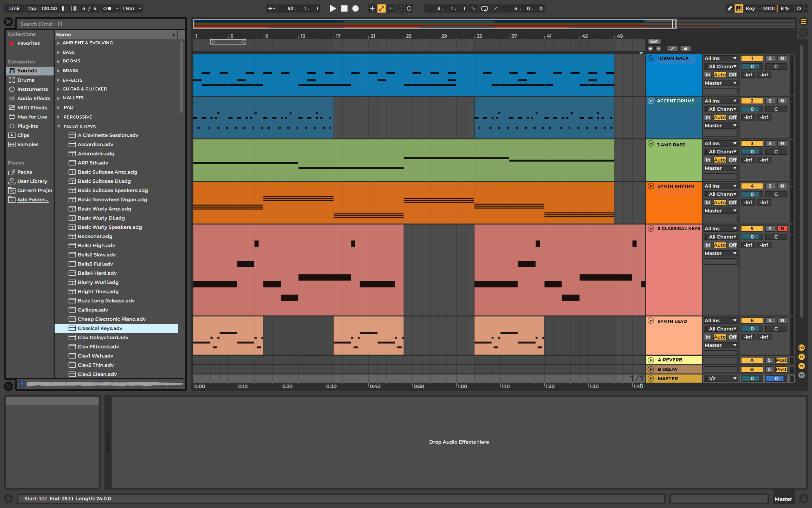
Task: Activate the Draw Mode pencil icon
Action: pos(730,8)
